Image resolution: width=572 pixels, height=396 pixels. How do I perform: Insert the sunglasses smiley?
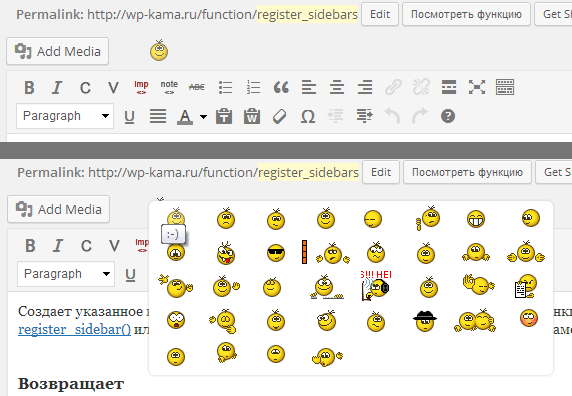coord(276,252)
